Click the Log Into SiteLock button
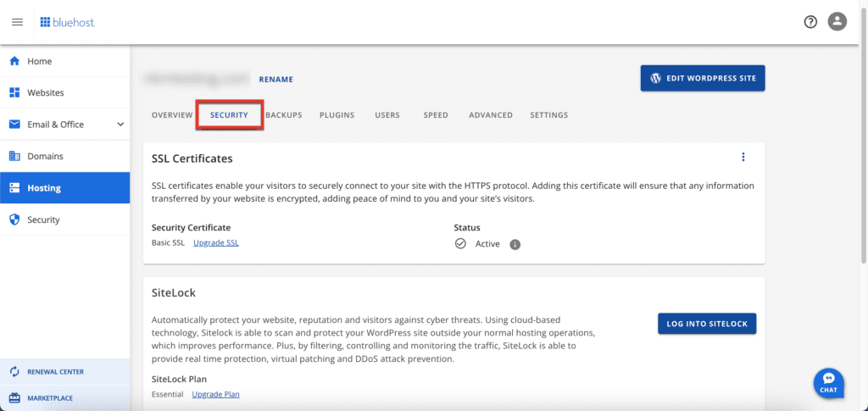This screenshot has height=411, width=868. coord(707,324)
